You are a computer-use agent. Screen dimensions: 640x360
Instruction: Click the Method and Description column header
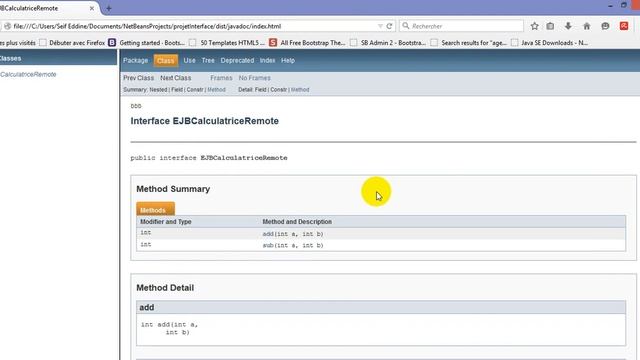pyautogui.click(x=297, y=222)
